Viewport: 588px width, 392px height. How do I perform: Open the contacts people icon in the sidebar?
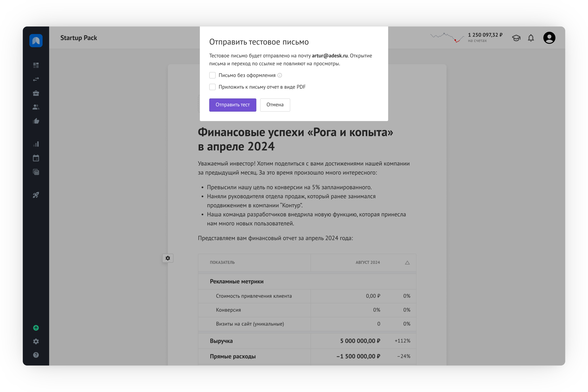click(36, 107)
